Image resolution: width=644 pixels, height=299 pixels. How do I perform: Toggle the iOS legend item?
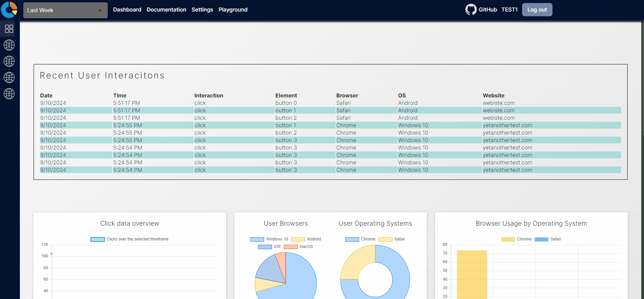[269, 247]
